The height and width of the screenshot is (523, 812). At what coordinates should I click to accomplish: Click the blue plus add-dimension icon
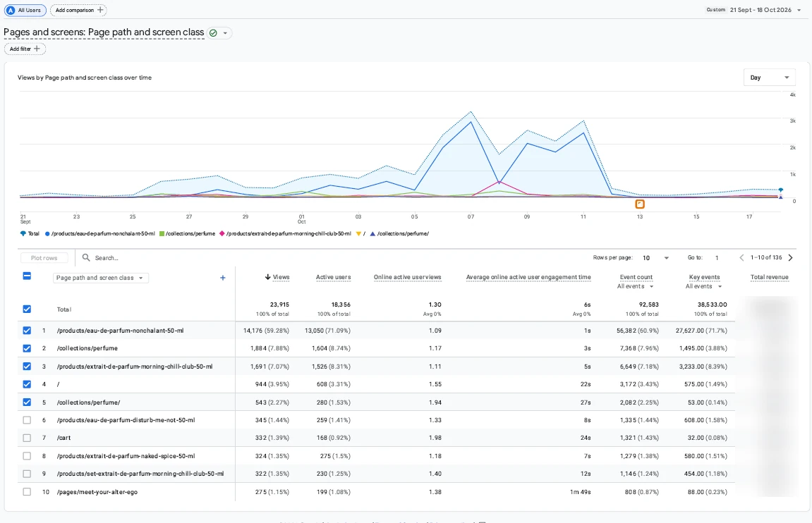tap(223, 278)
